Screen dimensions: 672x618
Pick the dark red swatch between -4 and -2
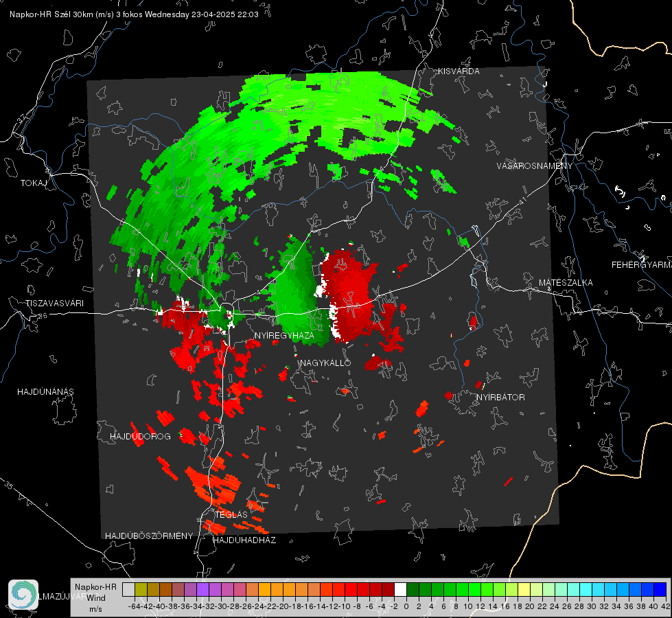coord(388,590)
